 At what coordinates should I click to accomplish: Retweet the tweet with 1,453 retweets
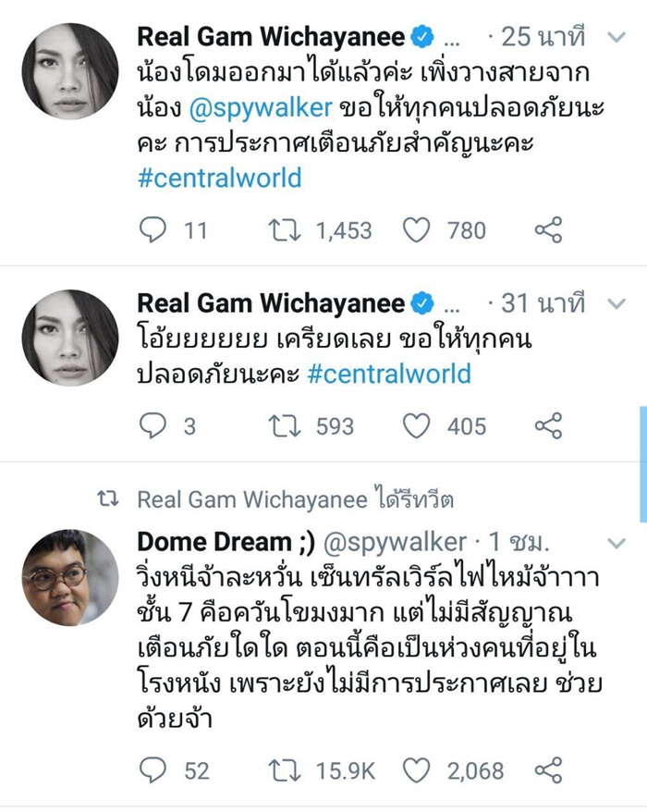[x=285, y=230]
